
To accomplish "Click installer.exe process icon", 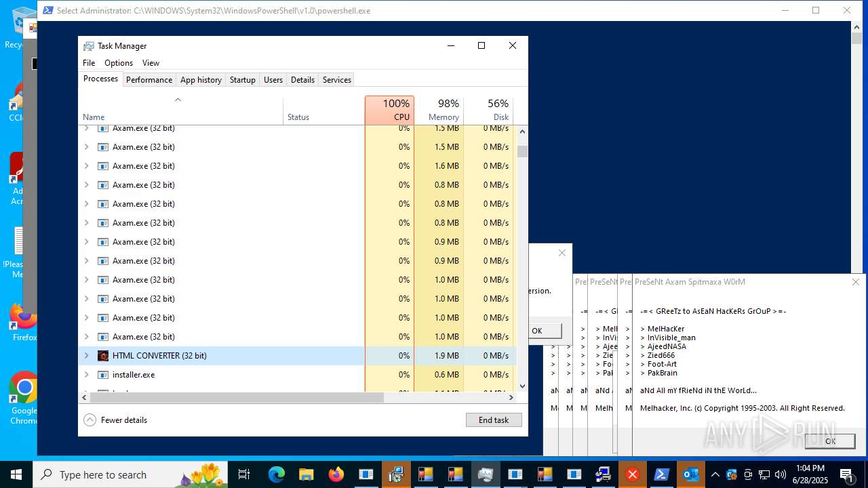I will 103,375.
